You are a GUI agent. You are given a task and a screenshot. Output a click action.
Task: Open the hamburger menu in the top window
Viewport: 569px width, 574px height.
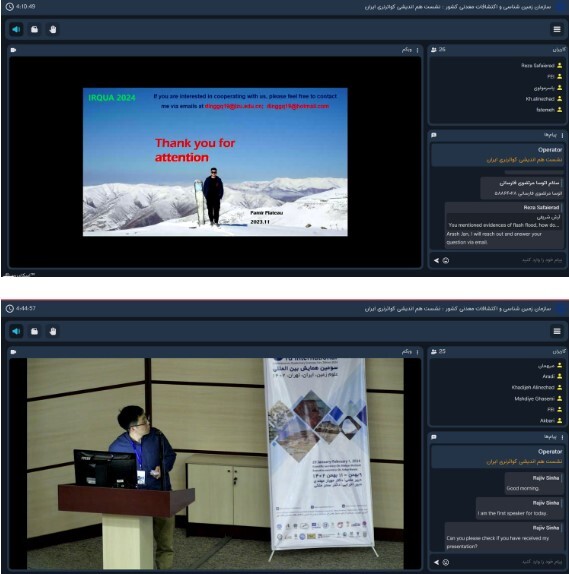tap(557, 29)
